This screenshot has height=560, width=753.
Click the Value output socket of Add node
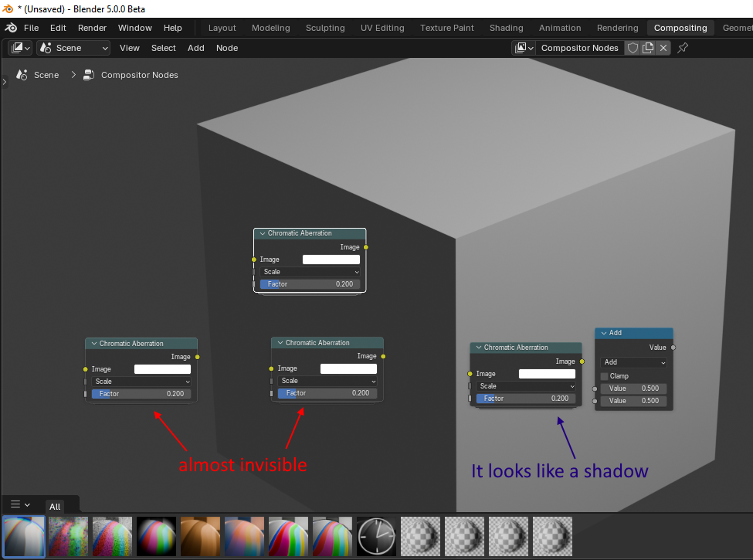tap(673, 348)
